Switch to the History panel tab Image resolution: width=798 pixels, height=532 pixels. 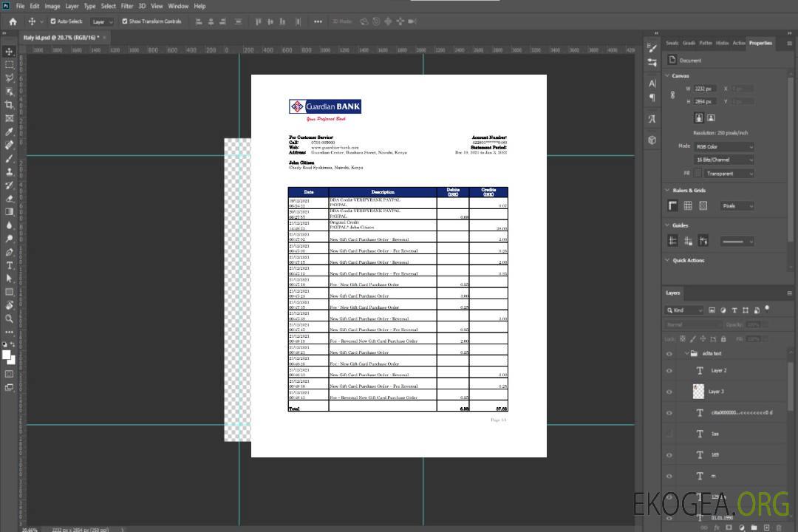722,44
